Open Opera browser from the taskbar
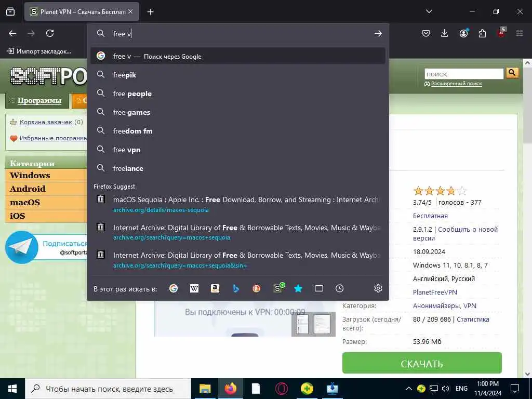The image size is (532, 399). pyautogui.click(x=281, y=389)
